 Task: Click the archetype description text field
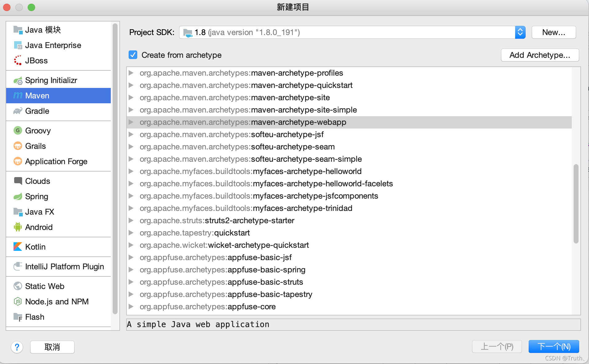click(353, 324)
